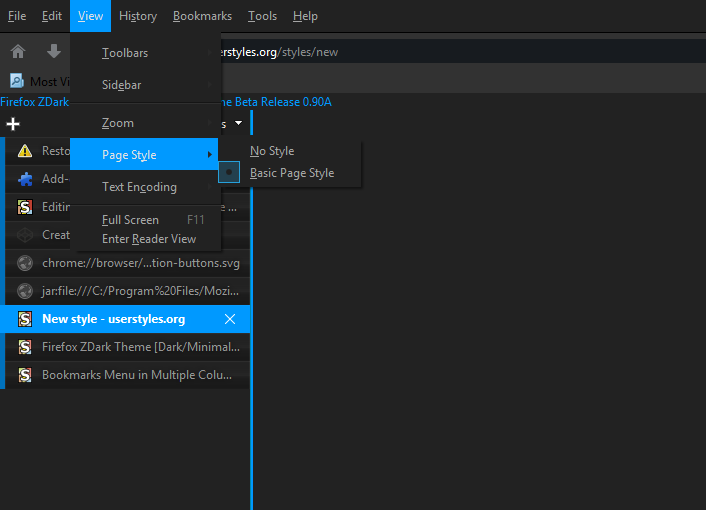Click the globe icon of the jar:file tab

[25, 291]
